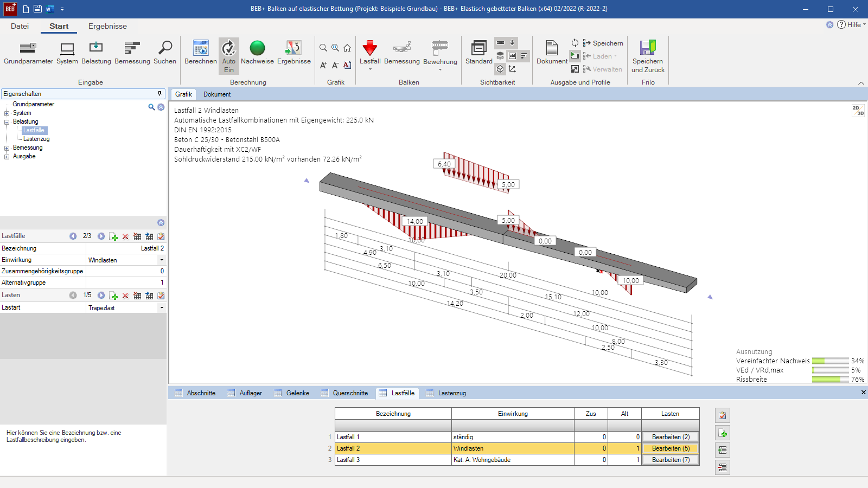This screenshot has height=488, width=868.
Task: Select the Querschnitte table tab
Action: click(344, 393)
